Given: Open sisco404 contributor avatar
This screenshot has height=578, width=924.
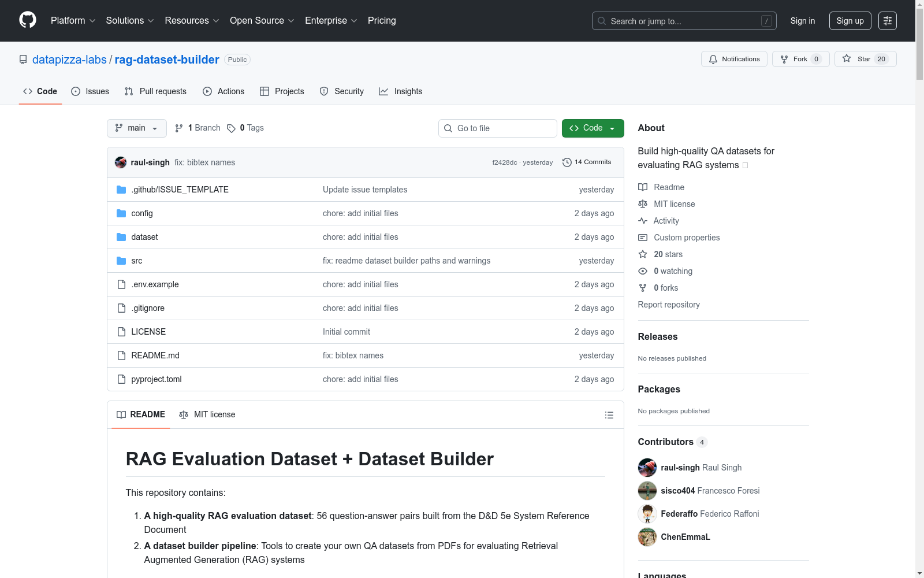Looking at the screenshot, I should click(647, 491).
